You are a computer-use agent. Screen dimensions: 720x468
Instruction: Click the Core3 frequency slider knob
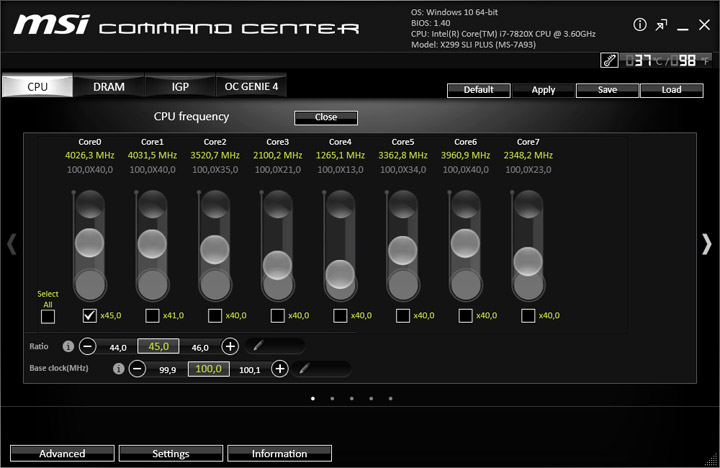pyautogui.click(x=277, y=265)
